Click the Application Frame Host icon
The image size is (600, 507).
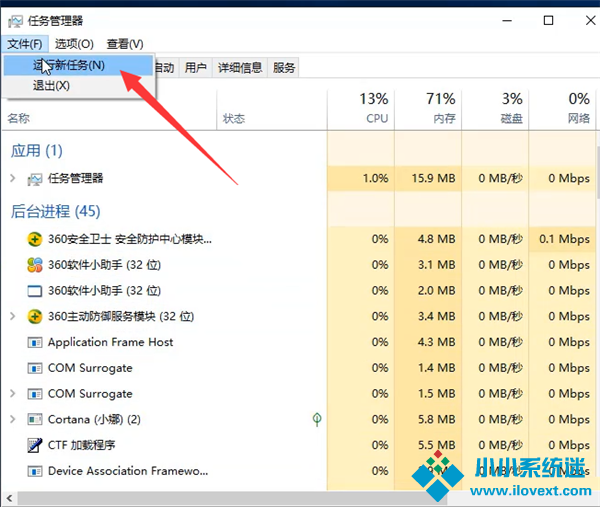[x=34, y=342]
